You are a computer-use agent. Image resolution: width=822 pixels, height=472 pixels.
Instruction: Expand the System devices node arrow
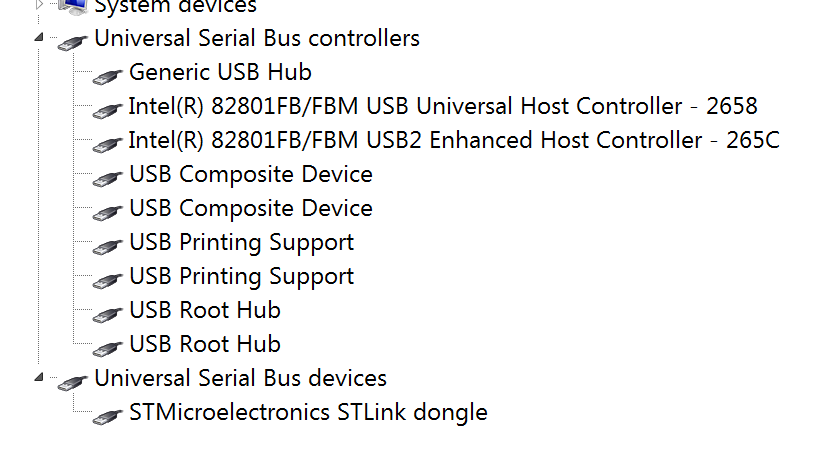[x=39, y=4]
